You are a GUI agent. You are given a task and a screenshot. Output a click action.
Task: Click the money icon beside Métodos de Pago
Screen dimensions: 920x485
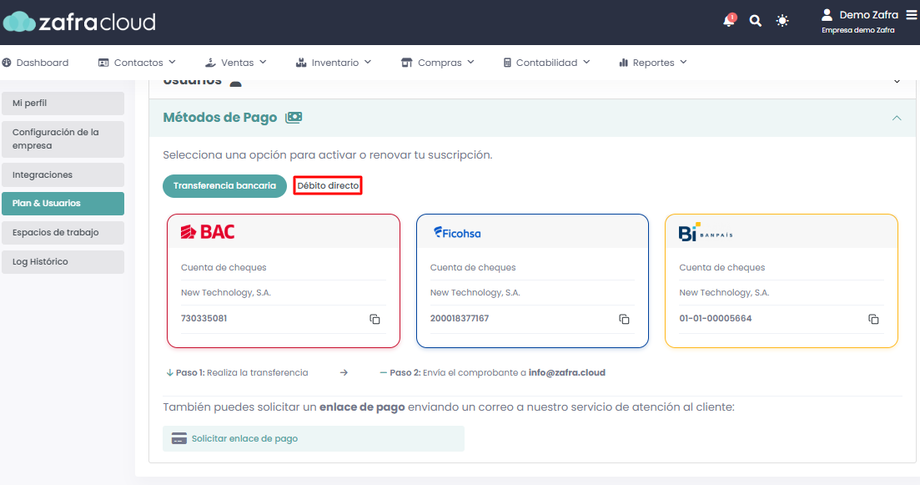tap(293, 118)
